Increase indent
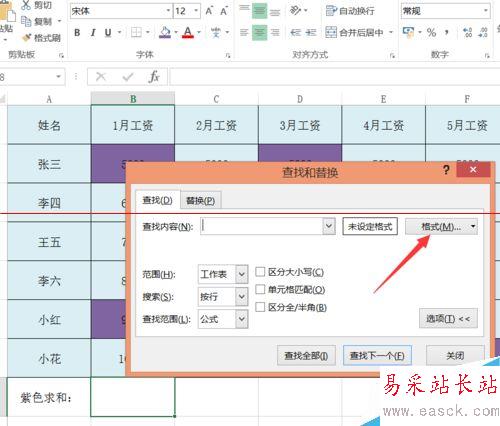Screen dimensions: 500x426 point(310,33)
